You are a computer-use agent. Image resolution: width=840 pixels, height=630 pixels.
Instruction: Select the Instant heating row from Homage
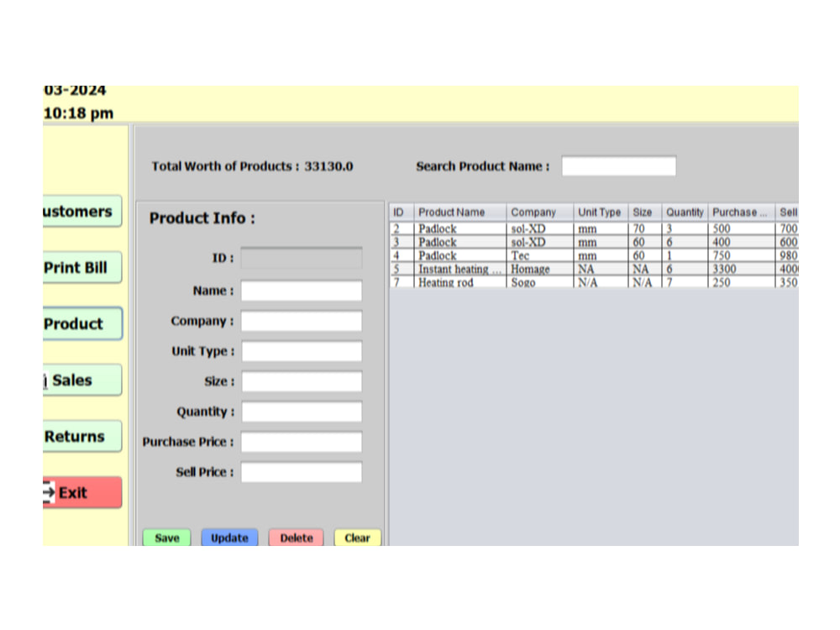coord(504,269)
